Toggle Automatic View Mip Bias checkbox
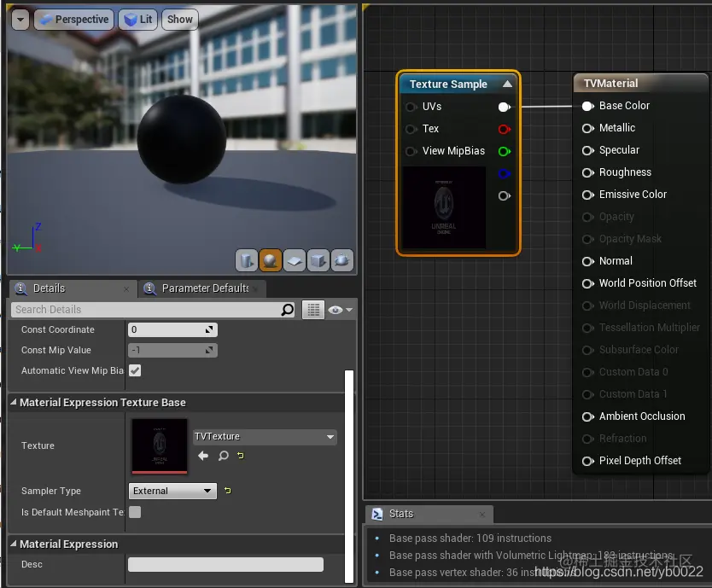This screenshot has height=588, width=712. tap(135, 370)
